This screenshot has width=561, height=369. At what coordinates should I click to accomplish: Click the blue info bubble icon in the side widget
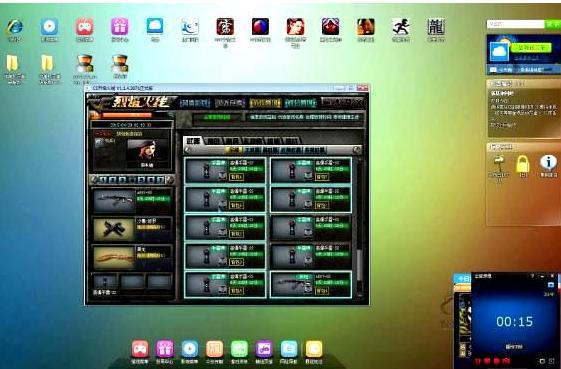click(548, 163)
